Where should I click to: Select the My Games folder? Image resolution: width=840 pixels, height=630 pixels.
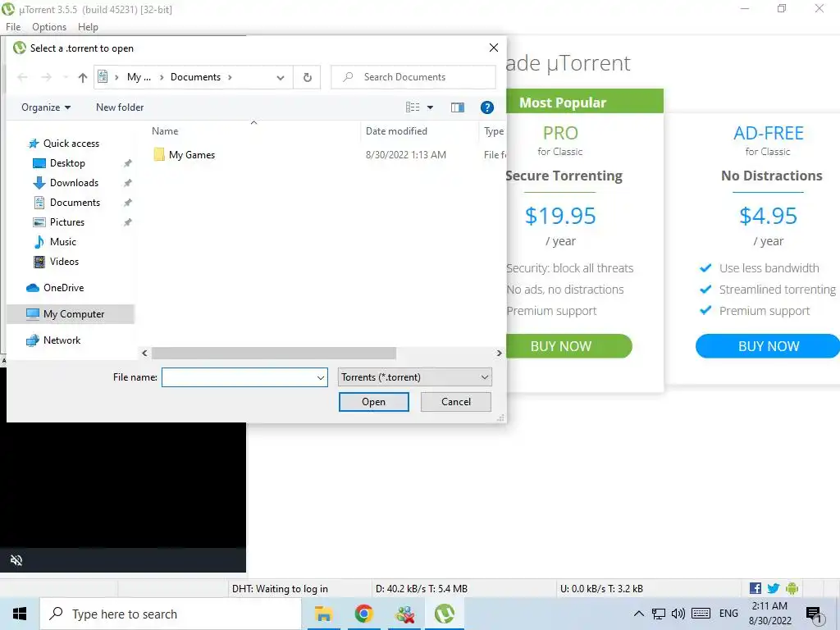tap(184, 155)
